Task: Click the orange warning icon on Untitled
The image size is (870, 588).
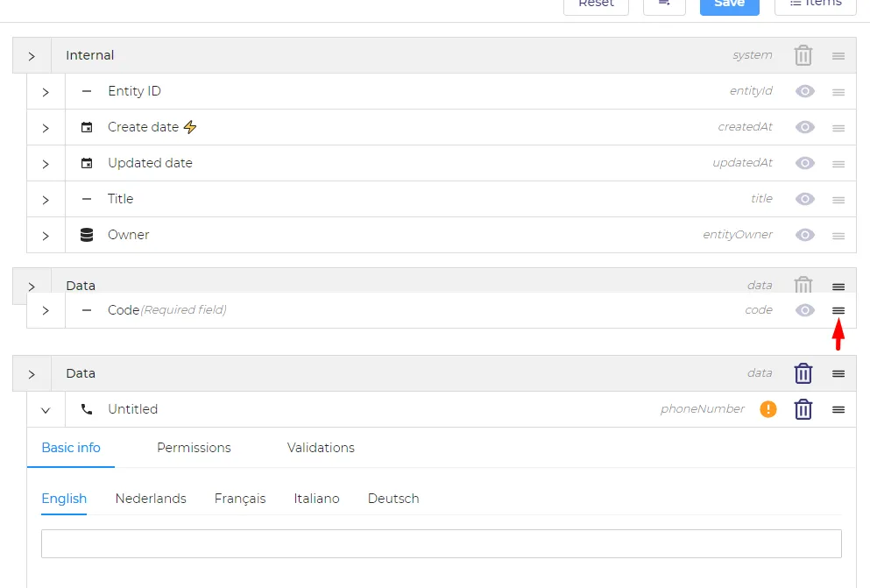Action: click(767, 409)
